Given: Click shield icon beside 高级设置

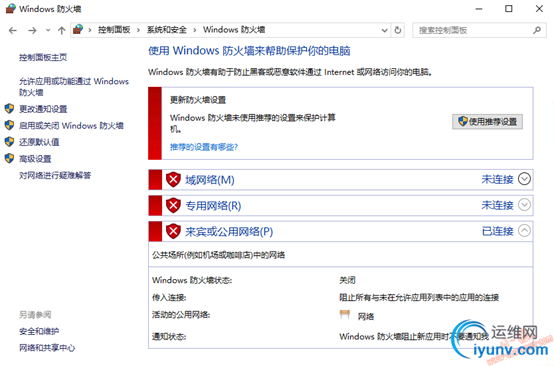Looking at the screenshot, I should coord(10,158).
